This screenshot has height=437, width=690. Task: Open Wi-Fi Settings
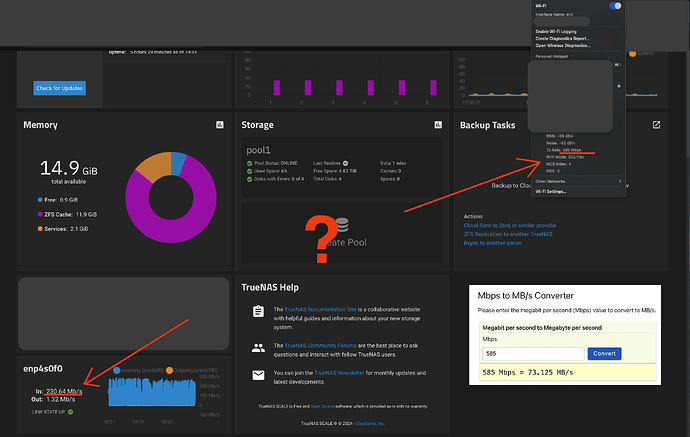click(551, 191)
